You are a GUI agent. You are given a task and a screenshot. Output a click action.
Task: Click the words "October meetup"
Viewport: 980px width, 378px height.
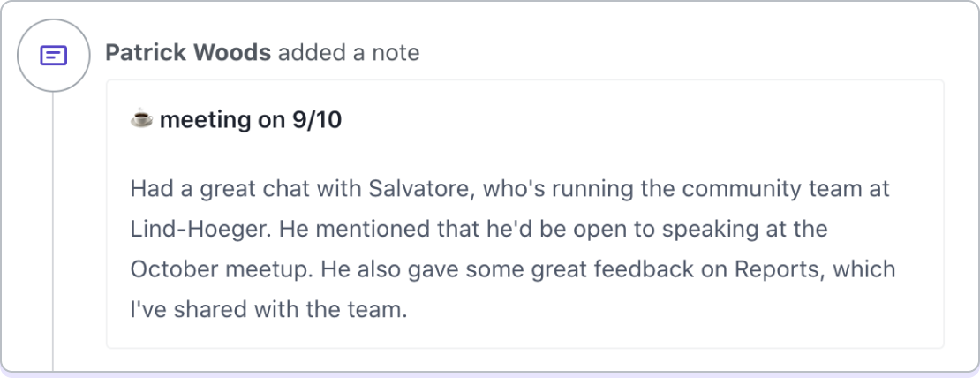click(211, 268)
